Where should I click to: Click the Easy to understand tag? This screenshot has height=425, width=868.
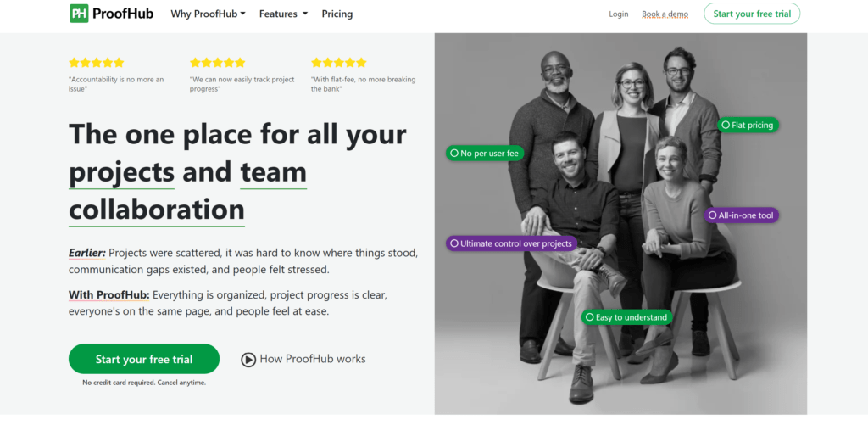click(x=627, y=317)
